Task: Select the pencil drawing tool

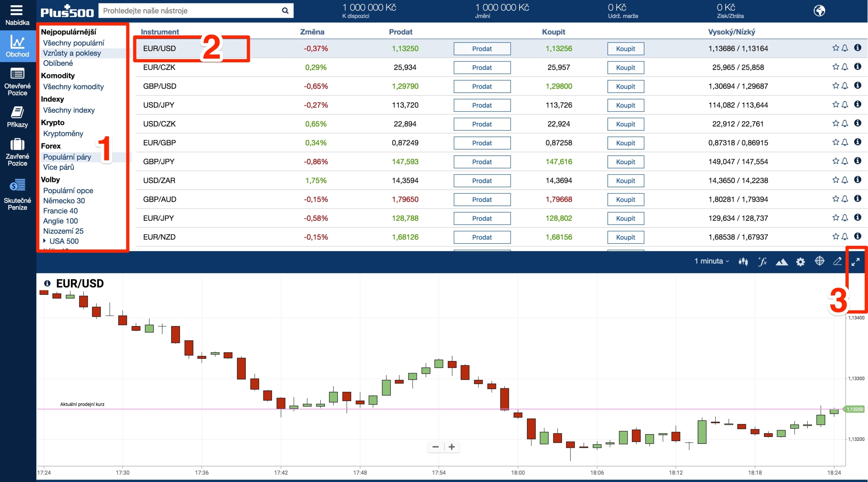Action: pyautogui.click(x=837, y=261)
